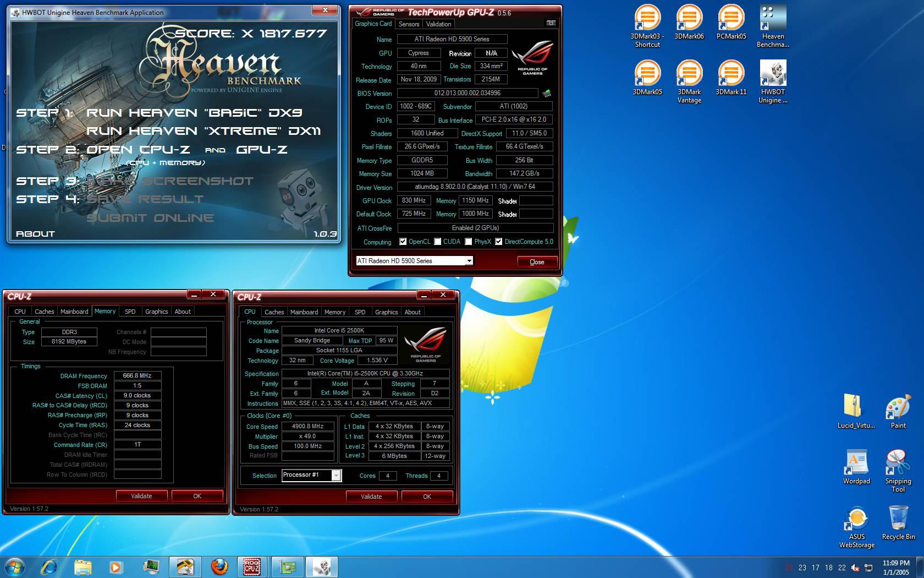Click the Show desktop strip on taskbar

click(x=920, y=567)
